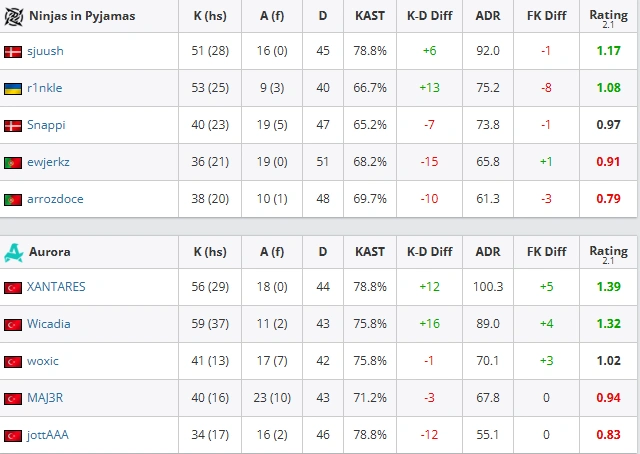Go to arrozdoce's profile
This screenshot has width=640, height=454.
pyautogui.click(x=55, y=199)
